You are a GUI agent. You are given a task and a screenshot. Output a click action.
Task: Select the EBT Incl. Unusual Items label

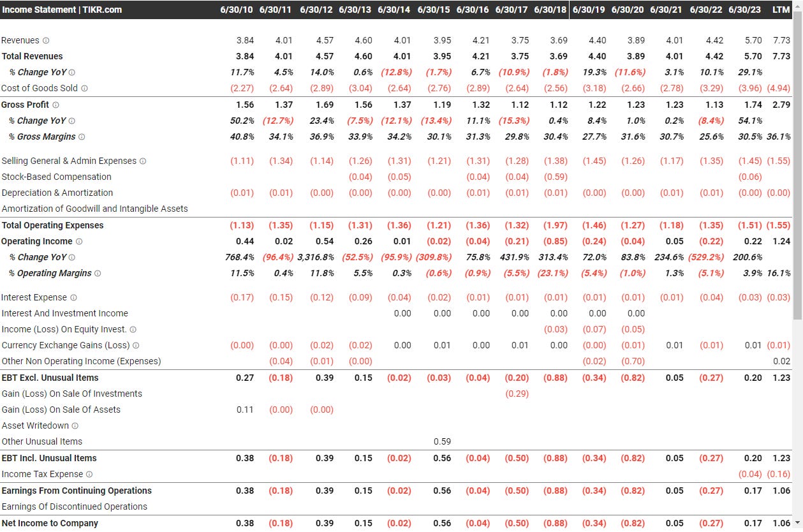pos(49,459)
